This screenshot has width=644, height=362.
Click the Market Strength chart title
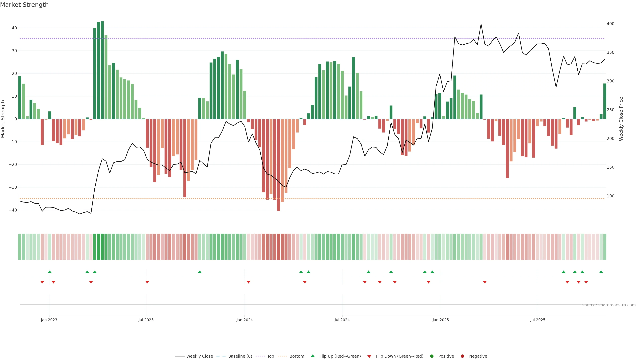pos(24,5)
